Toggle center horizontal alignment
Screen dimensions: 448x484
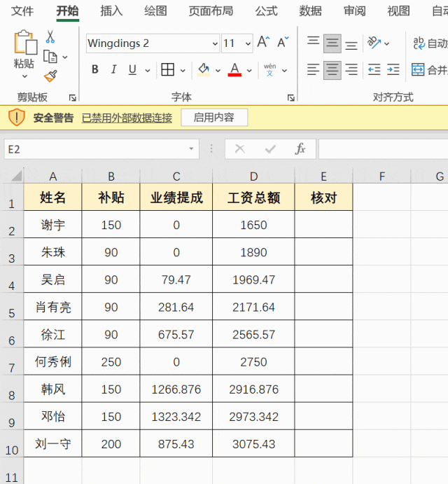332,70
